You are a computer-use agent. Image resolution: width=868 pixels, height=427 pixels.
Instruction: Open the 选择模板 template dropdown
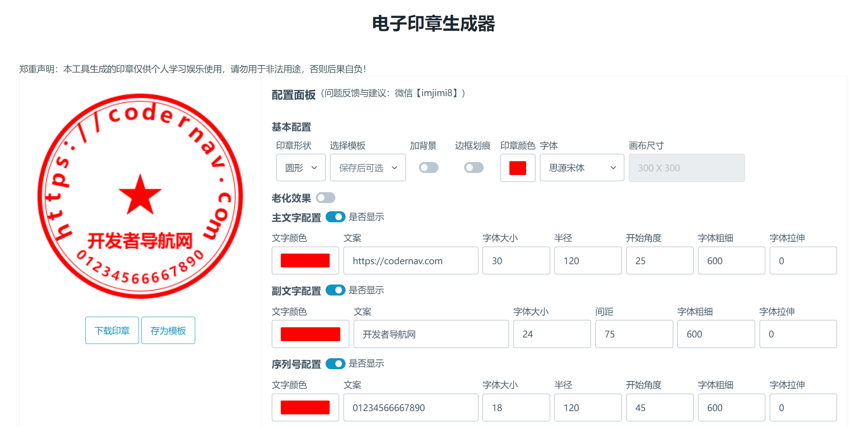pos(368,168)
